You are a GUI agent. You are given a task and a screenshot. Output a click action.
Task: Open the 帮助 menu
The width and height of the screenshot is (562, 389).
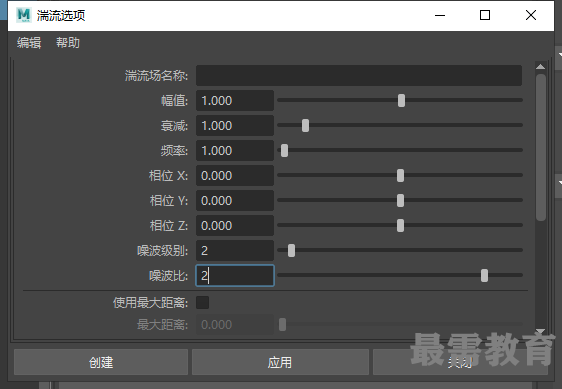pos(68,43)
